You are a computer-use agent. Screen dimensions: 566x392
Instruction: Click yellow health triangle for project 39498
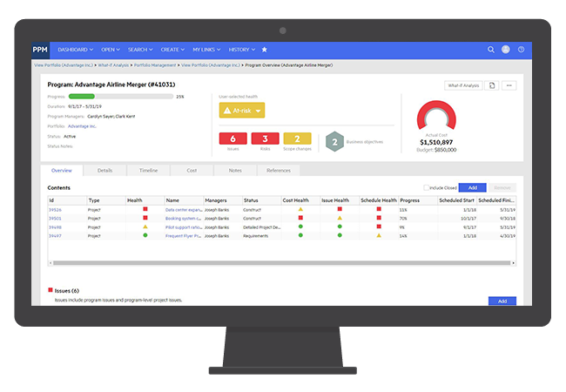click(x=145, y=226)
